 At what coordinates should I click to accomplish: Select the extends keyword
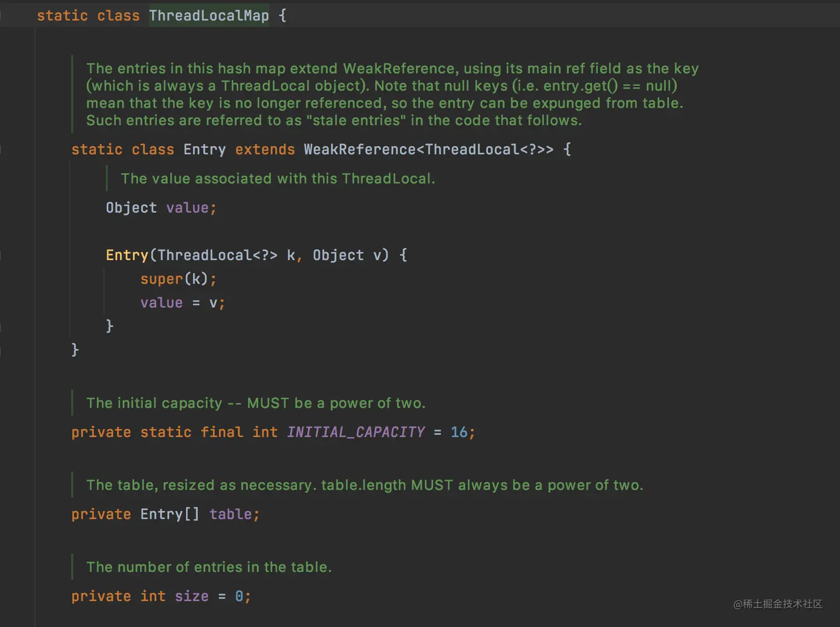(x=264, y=150)
